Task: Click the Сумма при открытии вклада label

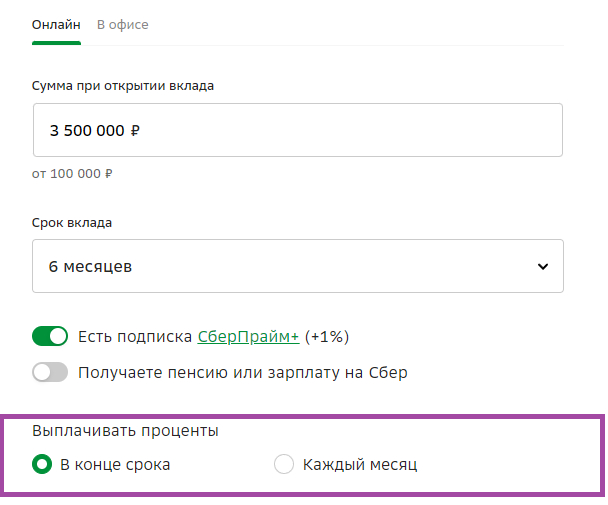Action: pos(123,85)
